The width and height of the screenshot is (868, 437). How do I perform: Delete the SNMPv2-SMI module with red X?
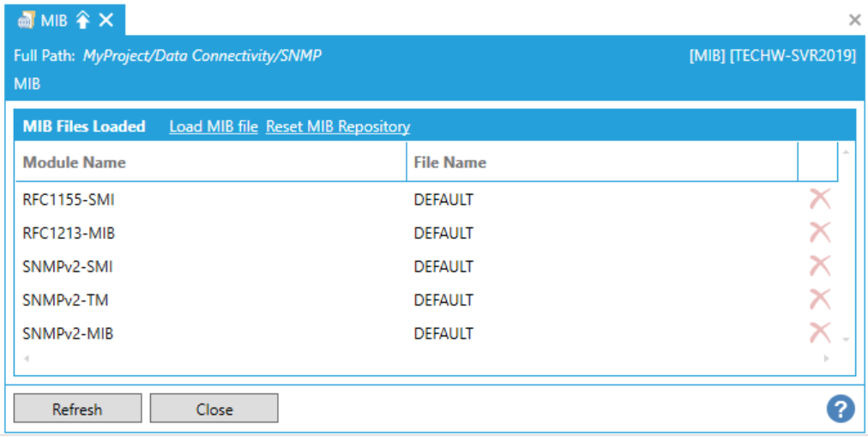819,266
